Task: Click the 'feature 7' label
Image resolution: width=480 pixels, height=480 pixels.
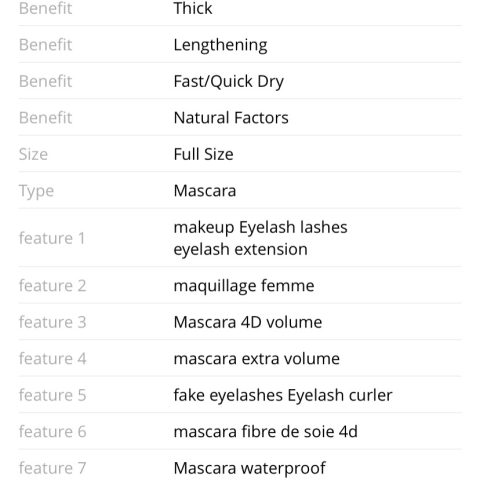Action: point(53,468)
